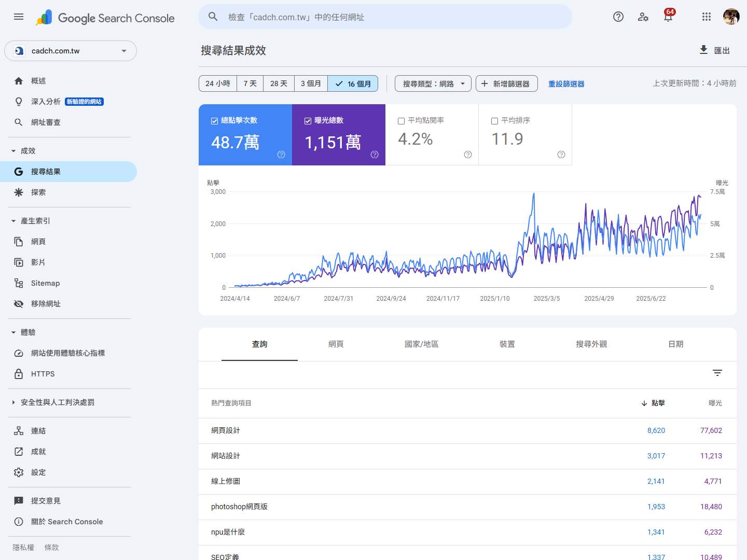Screen dimensions: 747x560
Task: Open 搜尋類型:網路 dropdown
Action: [x=433, y=83]
